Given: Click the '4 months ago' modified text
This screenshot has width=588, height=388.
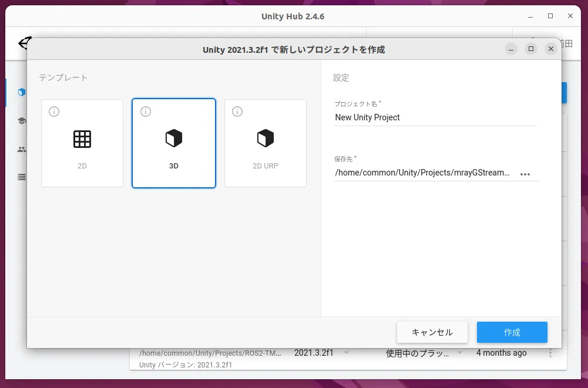Looking at the screenshot, I should (x=502, y=353).
